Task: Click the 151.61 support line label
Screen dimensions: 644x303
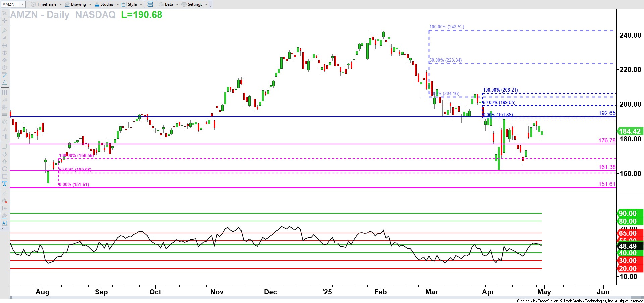Action: 607,184
